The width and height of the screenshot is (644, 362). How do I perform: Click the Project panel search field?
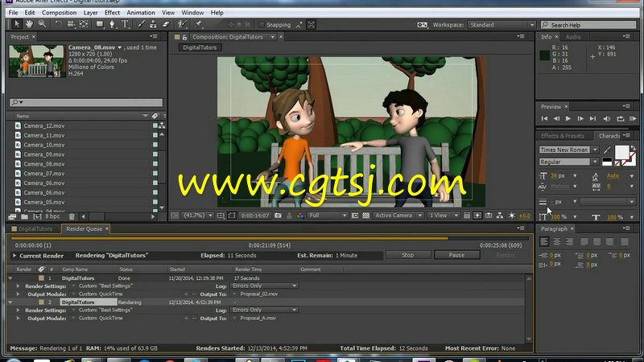click(x=86, y=102)
